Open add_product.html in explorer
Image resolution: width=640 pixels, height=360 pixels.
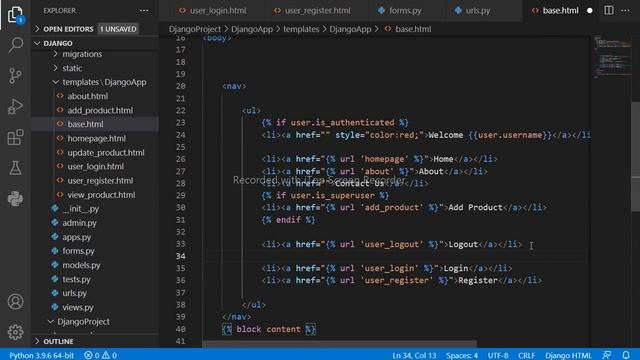100,110
